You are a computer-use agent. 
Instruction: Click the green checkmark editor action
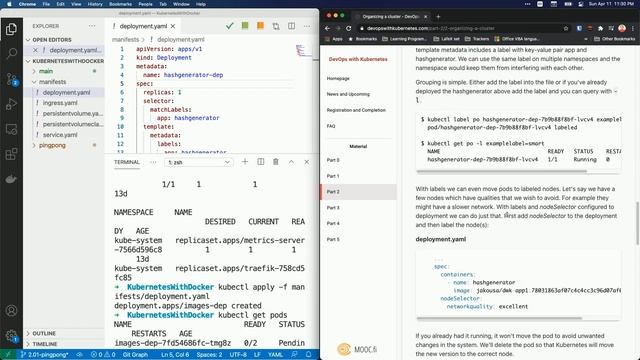[230, 26]
